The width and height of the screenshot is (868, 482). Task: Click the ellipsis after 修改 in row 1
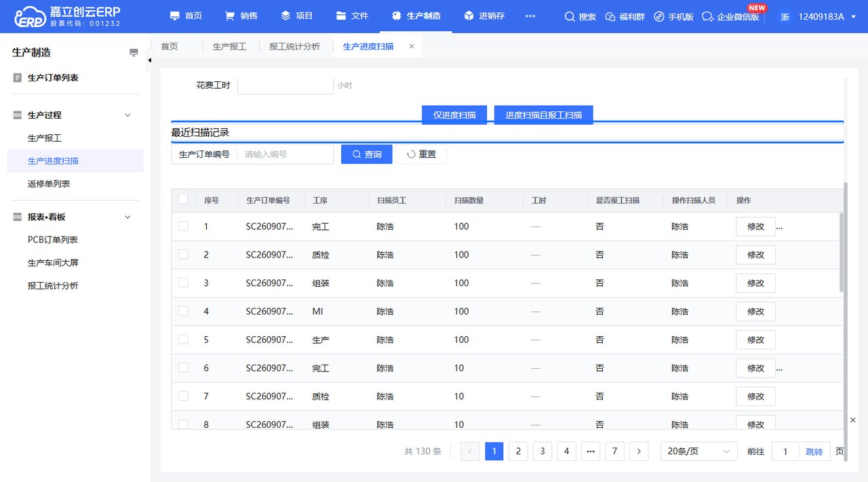click(779, 228)
